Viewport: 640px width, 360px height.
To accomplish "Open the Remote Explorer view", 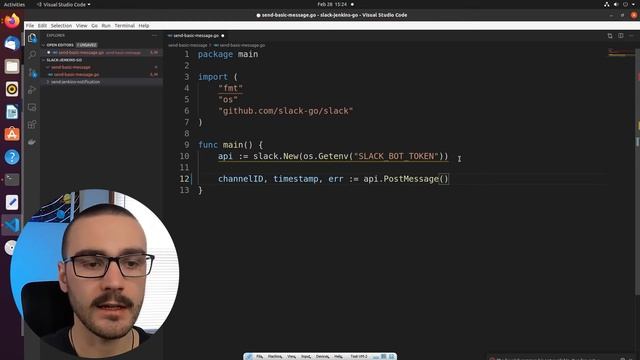I will point(32,107).
